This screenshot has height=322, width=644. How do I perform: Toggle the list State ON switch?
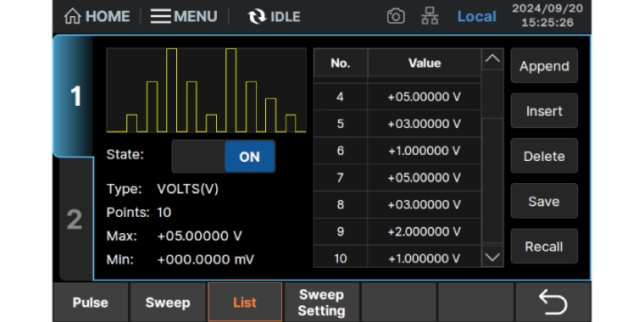coord(224,157)
